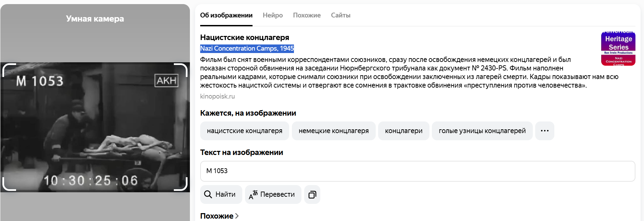This screenshot has width=644, height=221.
Task: Show more tags with the three-dots button
Action: (544, 131)
